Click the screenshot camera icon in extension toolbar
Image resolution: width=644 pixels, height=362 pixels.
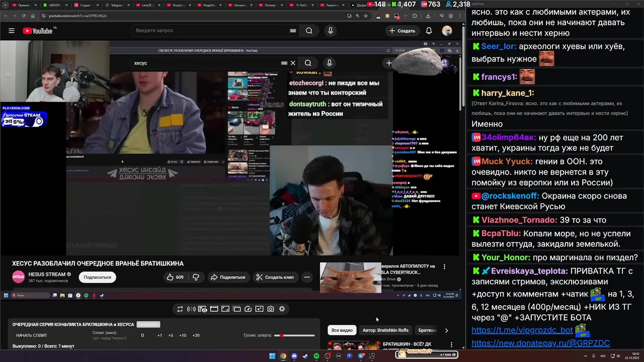tap(271, 309)
